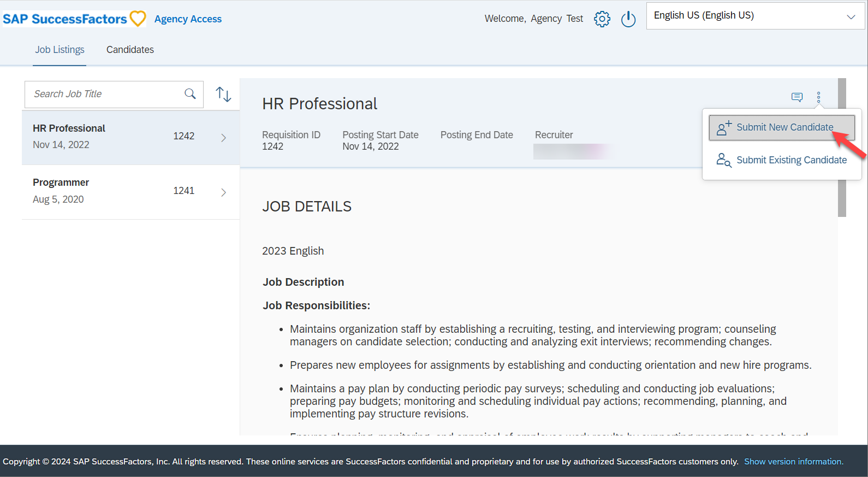
Task: Click the Agency Access link
Action: pos(188,19)
